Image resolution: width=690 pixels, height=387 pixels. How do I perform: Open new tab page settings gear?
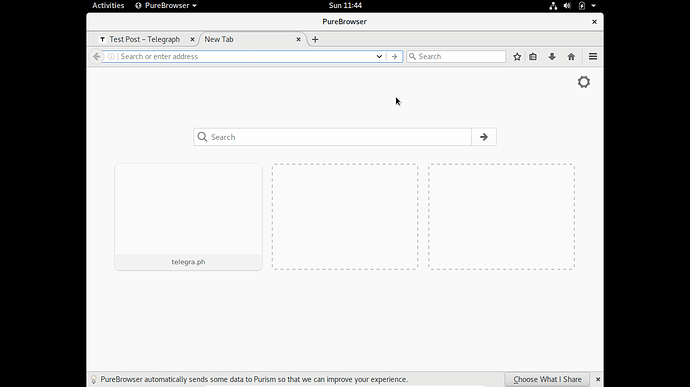(584, 82)
